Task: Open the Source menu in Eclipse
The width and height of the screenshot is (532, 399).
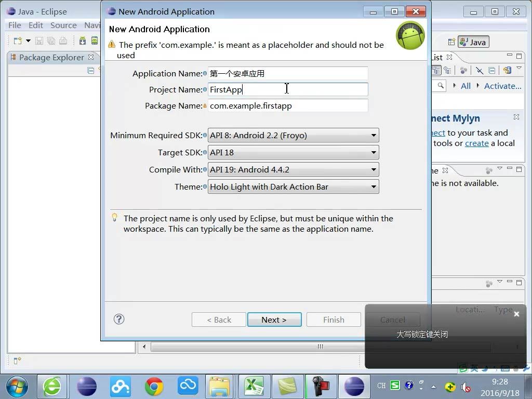Action: [x=63, y=25]
